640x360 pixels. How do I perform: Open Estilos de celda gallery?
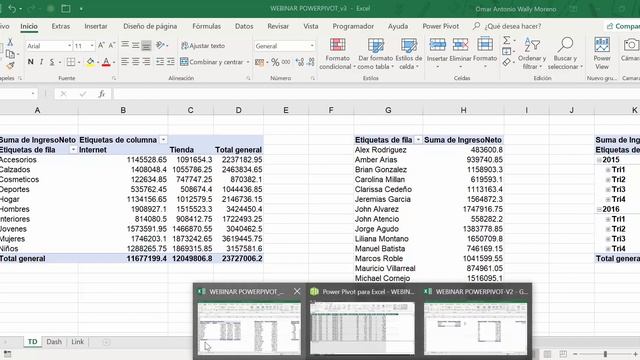[409, 53]
